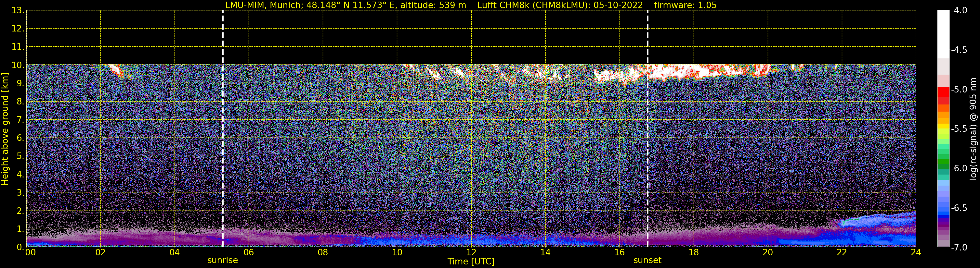Click the "08" time axis tick label
This screenshot has width=980, height=268.
[x=323, y=252]
